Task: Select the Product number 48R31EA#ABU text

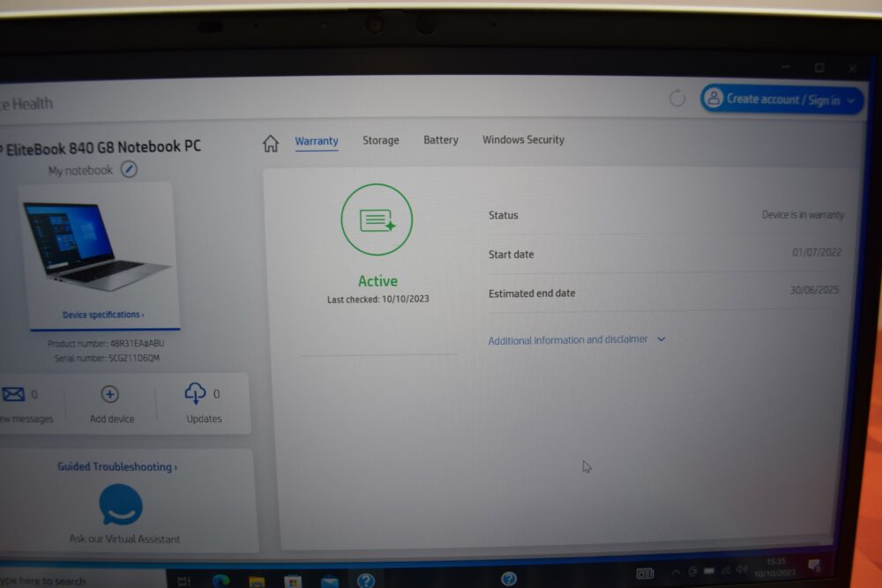Action: (x=106, y=343)
